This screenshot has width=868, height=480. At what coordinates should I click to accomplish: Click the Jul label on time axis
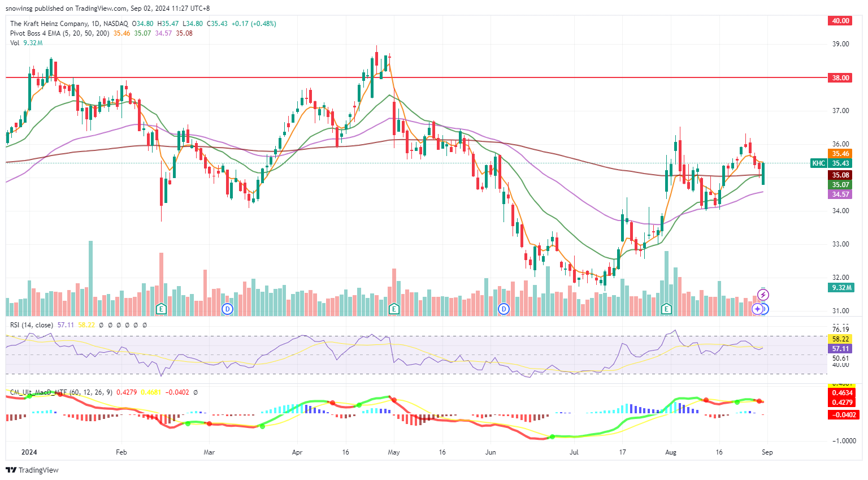point(574,452)
